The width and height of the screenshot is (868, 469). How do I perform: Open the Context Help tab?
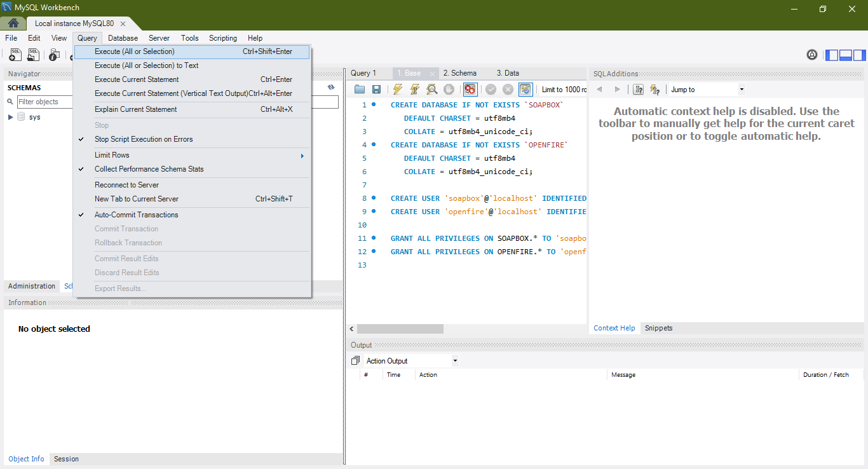pos(614,328)
